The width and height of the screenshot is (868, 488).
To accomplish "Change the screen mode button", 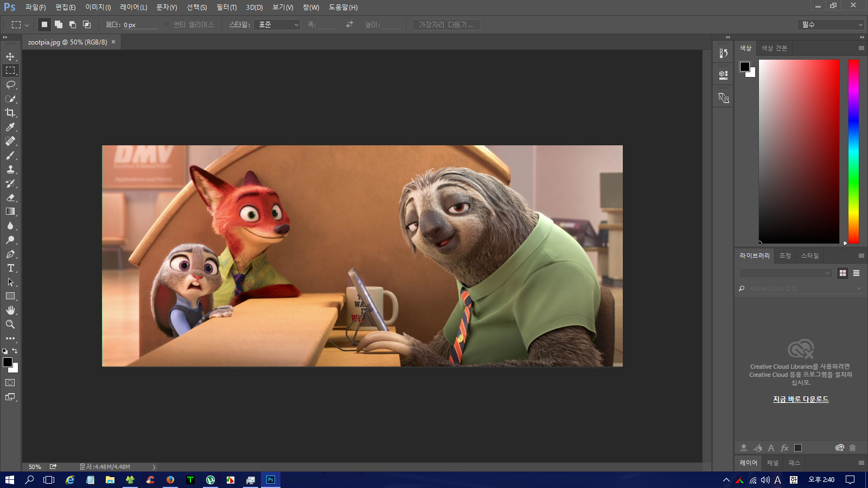I will [10, 397].
